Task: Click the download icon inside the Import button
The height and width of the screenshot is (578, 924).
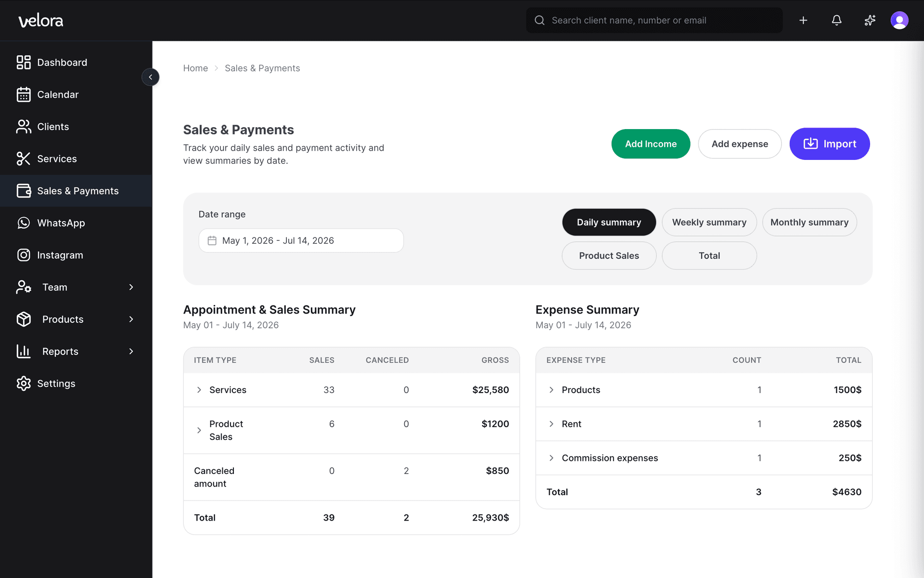Action: (810, 144)
